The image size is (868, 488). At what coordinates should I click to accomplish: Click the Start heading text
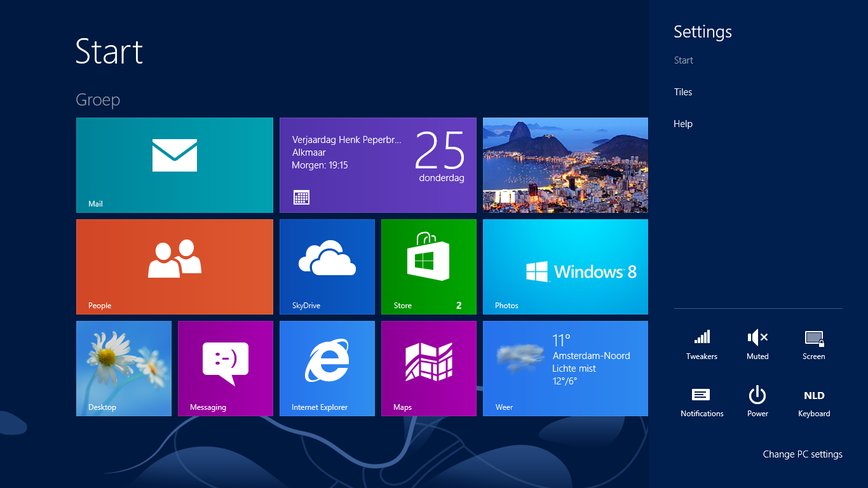click(109, 51)
